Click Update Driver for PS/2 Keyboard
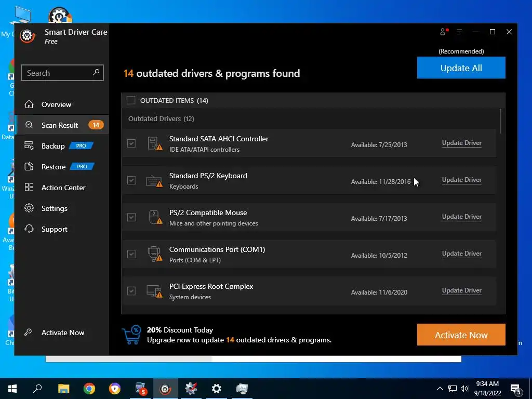Screen dimensions: 532x399 click(x=461, y=180)
